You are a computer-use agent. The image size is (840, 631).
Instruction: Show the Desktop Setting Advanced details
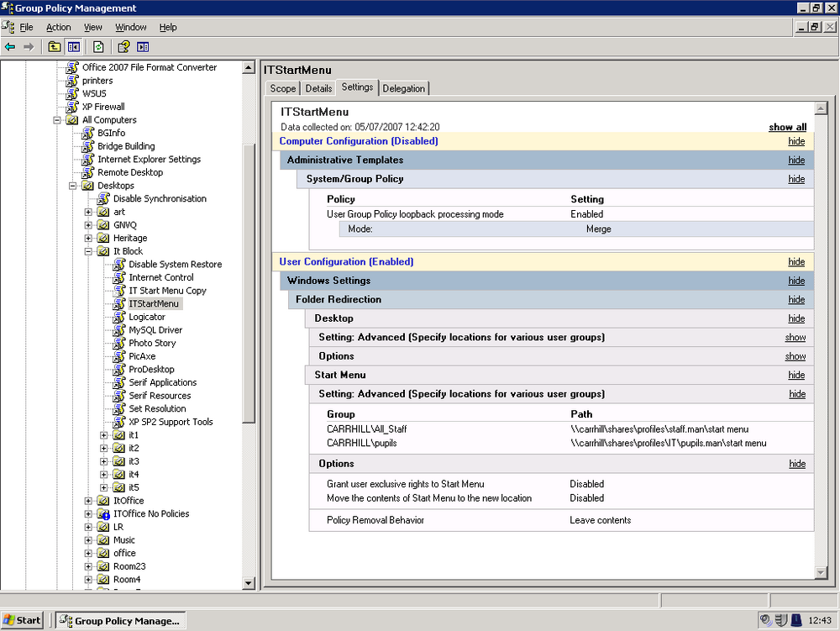(795, 338)
